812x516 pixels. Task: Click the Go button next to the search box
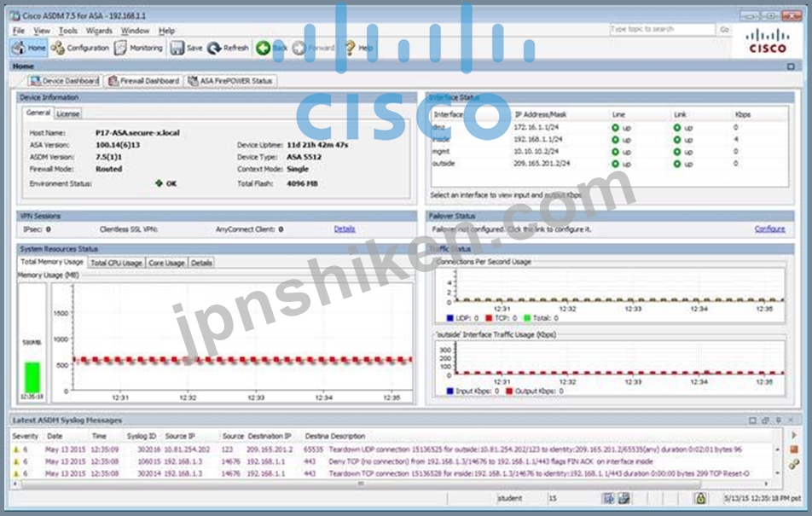(x=724, y=30)
